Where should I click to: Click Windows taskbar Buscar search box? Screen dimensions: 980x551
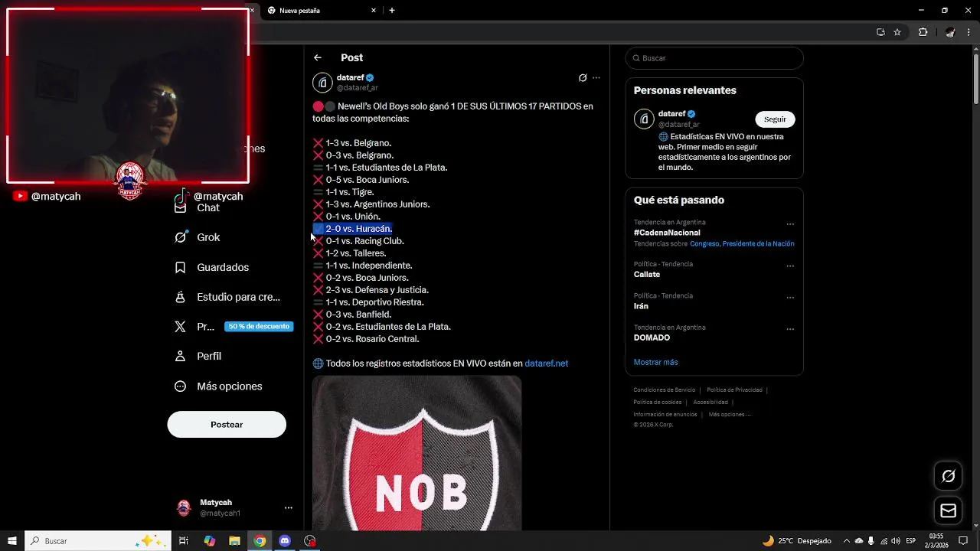pos(98,541)
